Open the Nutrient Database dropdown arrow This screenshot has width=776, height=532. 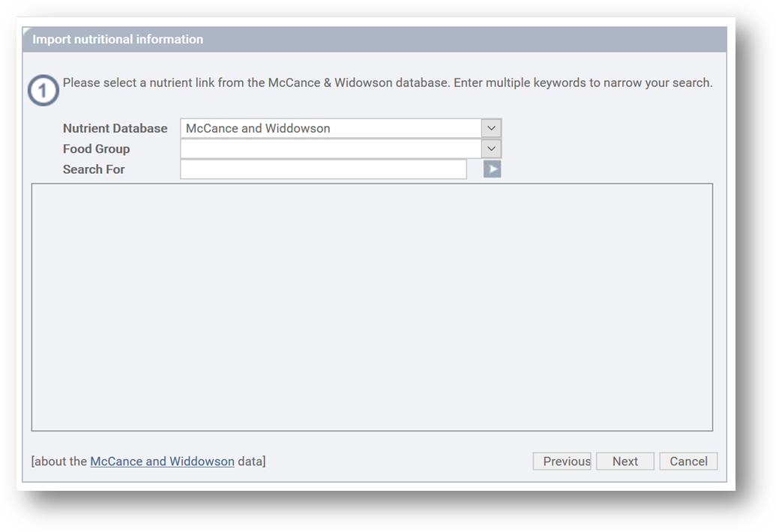coord(491,128)
